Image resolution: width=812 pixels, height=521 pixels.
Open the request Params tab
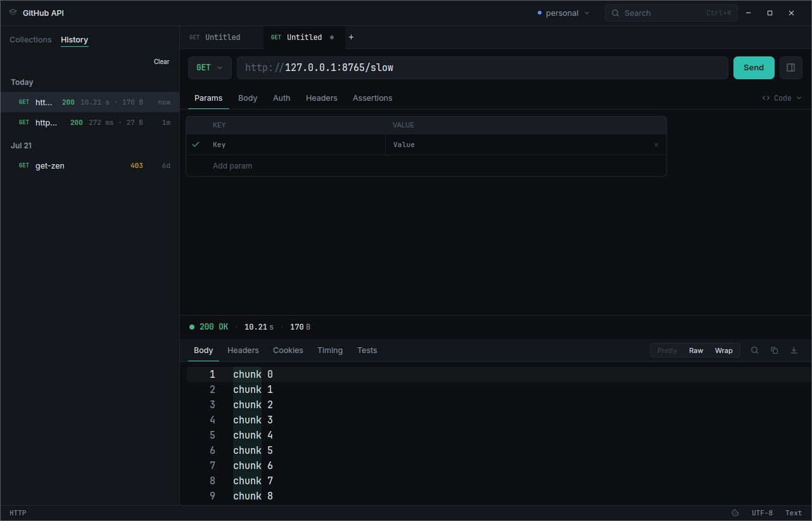tap(208, 98)
